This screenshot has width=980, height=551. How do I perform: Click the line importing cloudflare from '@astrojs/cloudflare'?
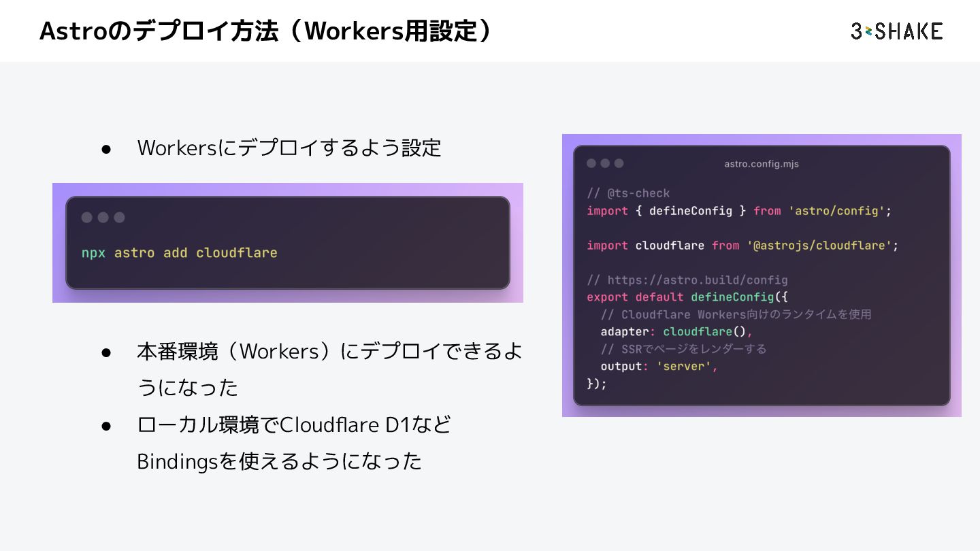(x=742, y=246)
